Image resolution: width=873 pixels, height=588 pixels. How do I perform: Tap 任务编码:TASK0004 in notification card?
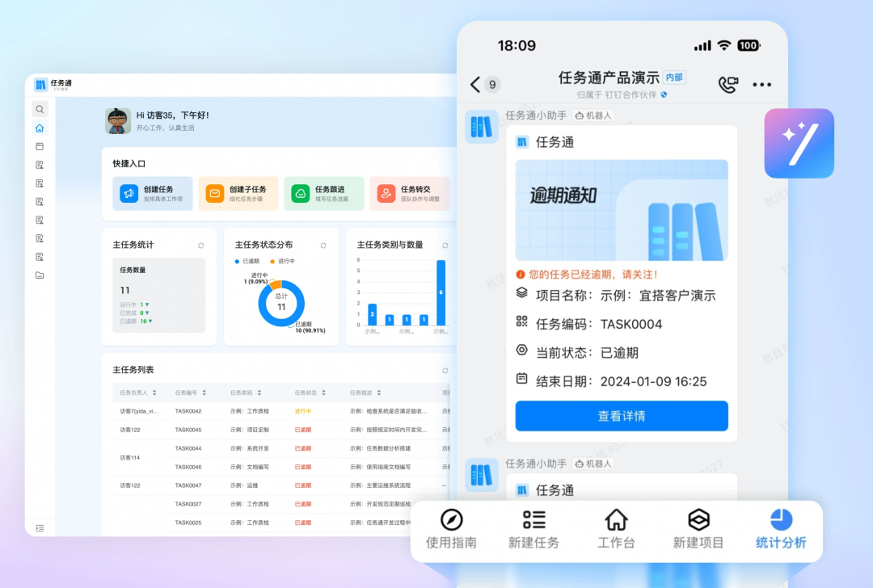589,324
